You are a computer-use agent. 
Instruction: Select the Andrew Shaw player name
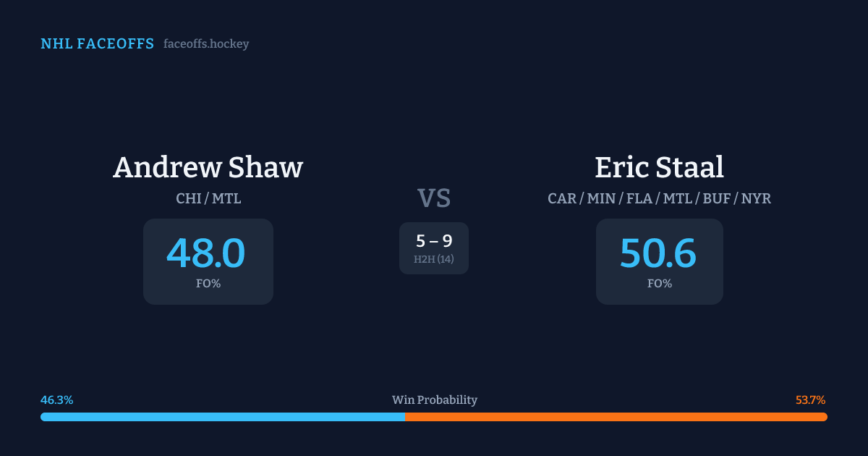208,167
